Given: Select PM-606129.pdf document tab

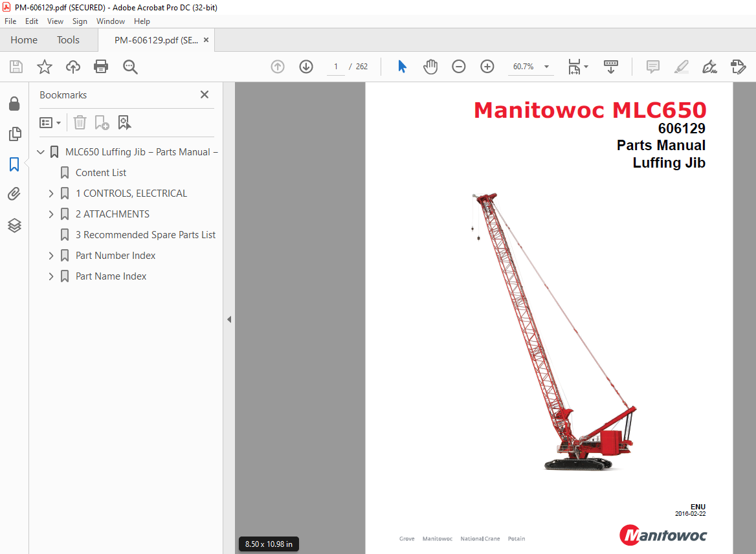Looking at the screenshot, I should (156, 40).
